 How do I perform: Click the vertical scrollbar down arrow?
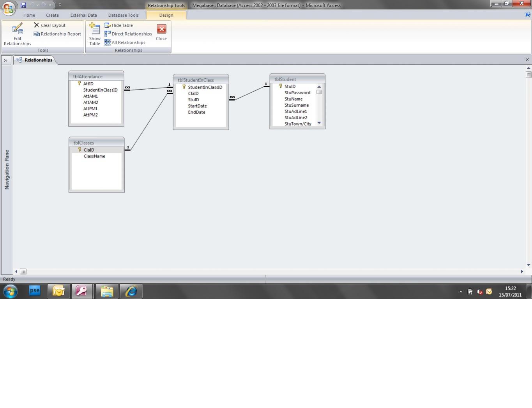click(x=528, y=265)
